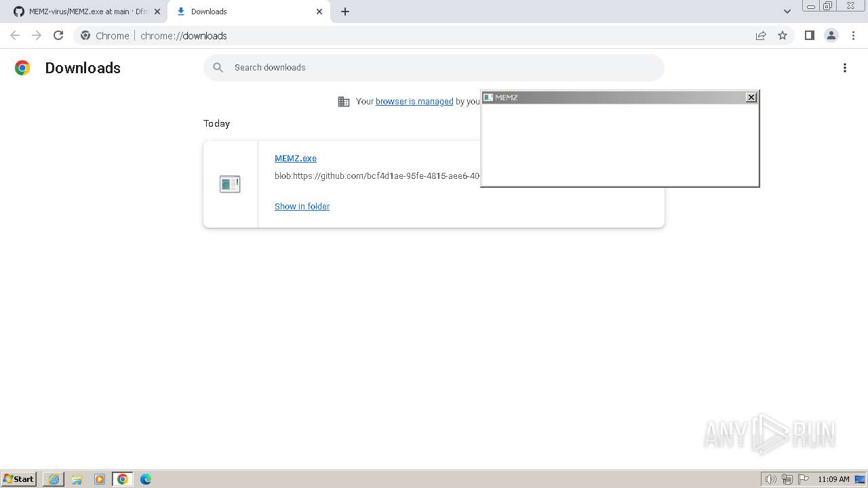Screen dimensions: 868x488
Task: Open a new tab with plus button
Action: tap(345, 12)
